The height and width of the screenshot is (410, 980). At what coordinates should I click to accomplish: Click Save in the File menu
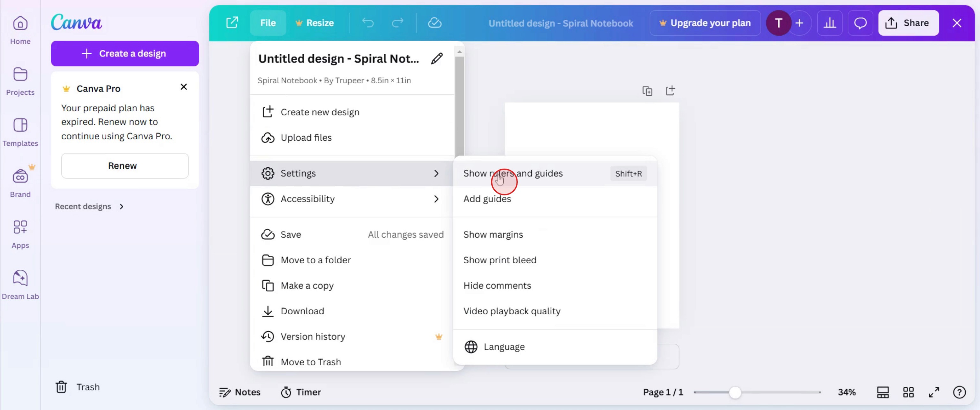352,235
